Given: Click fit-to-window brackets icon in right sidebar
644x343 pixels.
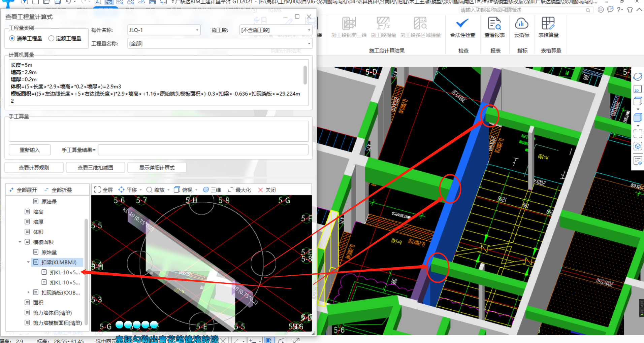Looking at the screenshot, I should 638,134.
